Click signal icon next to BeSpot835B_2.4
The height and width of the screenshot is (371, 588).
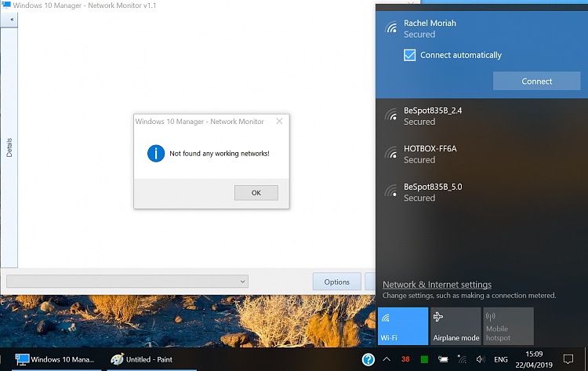click(391, 115)
